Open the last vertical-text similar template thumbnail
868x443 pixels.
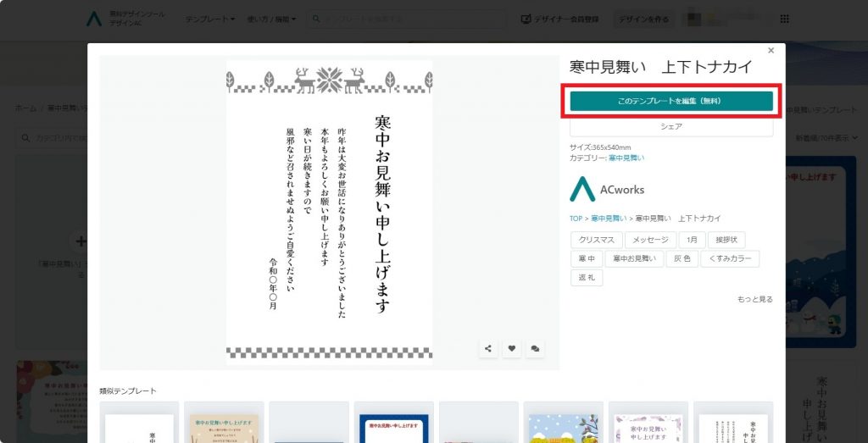click(733, 423)
